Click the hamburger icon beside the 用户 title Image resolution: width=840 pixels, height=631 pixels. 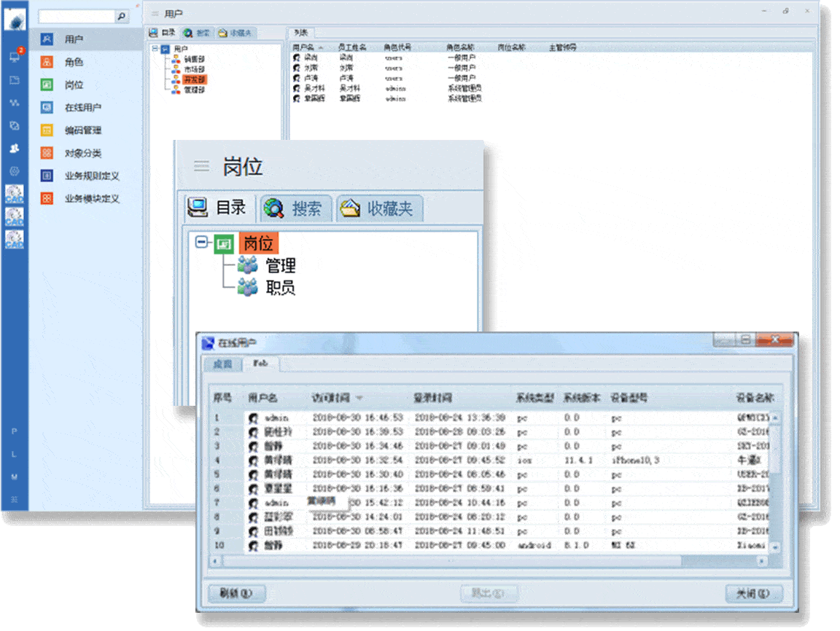pos(155,14)
